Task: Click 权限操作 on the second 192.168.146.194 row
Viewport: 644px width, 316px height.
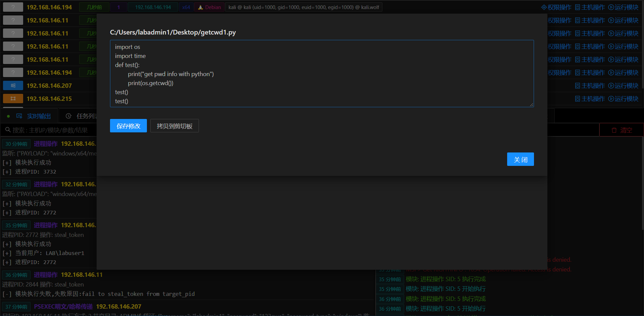Action: tap(559, 72)
